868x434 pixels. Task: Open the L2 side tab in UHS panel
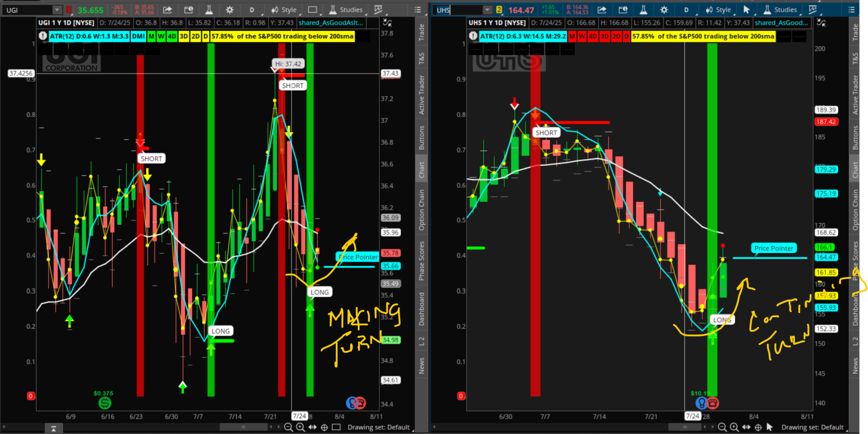tap(855, 341)
